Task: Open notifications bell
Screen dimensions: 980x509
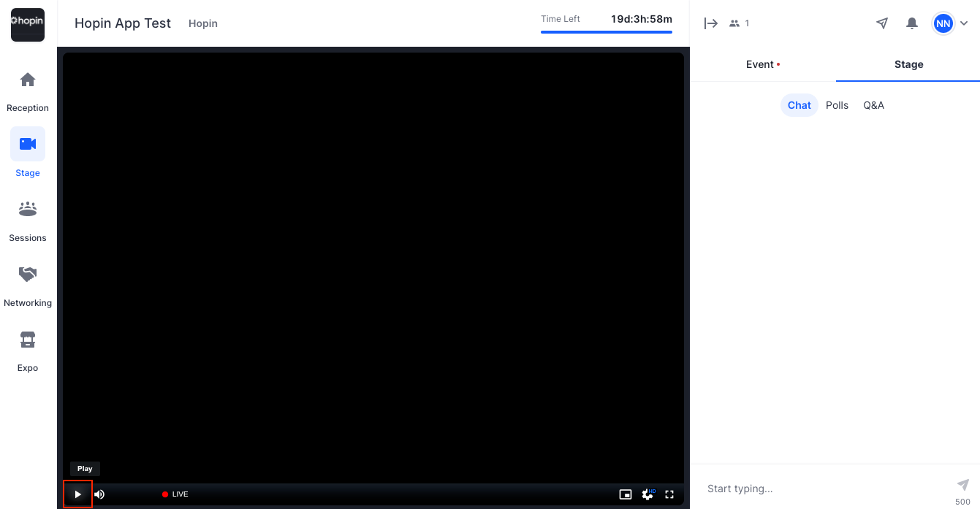Action: [912, 23]
